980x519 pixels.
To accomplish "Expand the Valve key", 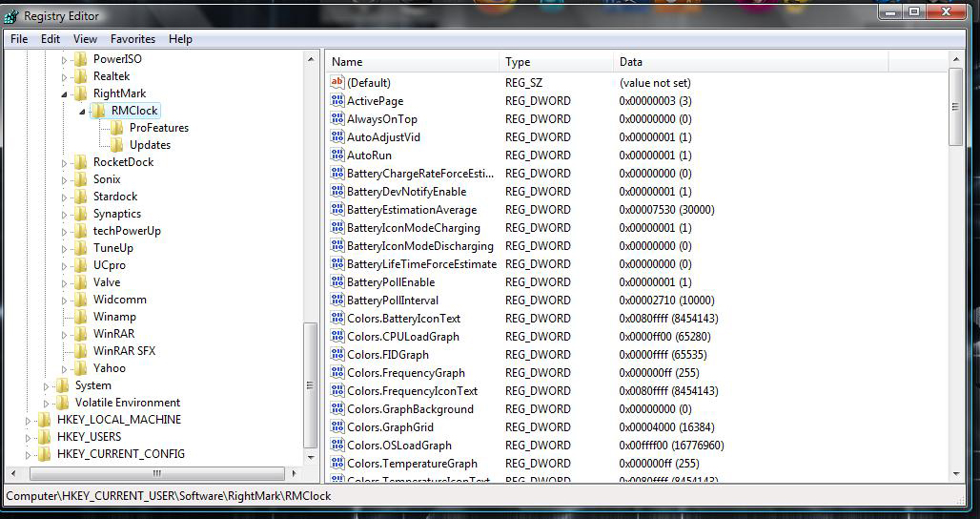I will 64,283.
